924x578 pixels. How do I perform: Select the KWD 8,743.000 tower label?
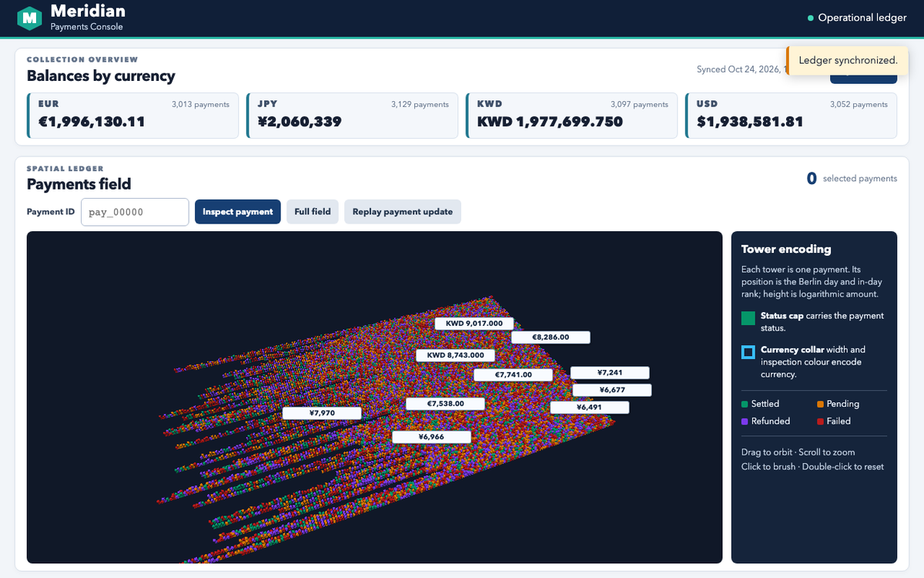pyautogui.click(x=455, y=355)
